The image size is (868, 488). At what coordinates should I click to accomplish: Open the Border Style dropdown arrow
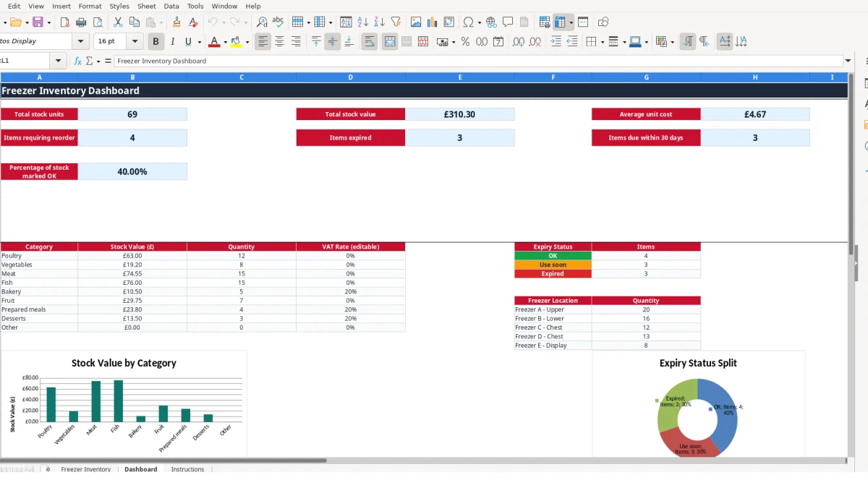pyautogui.click(x=624, y=42)
